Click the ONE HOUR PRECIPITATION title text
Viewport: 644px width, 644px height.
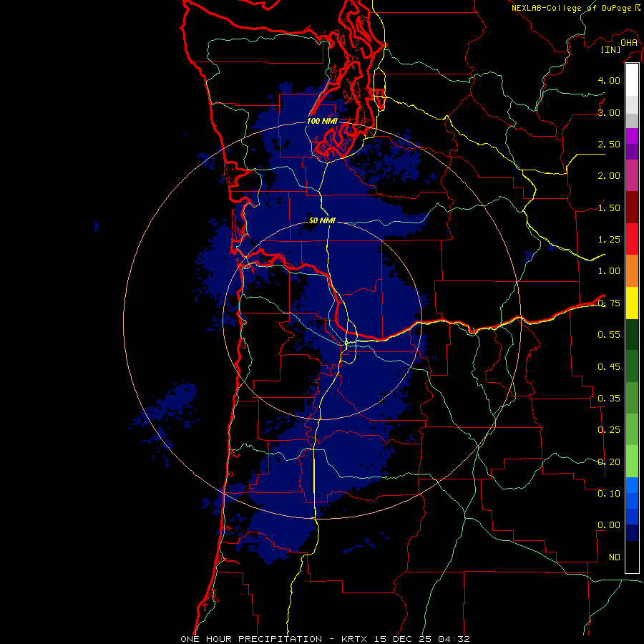[251, 639]
